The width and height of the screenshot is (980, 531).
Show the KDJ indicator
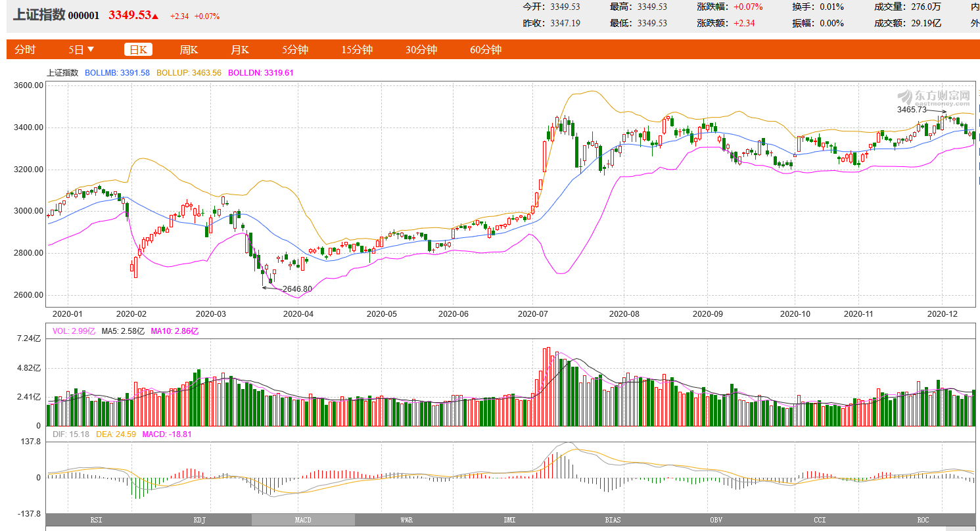tap(200, 520)
